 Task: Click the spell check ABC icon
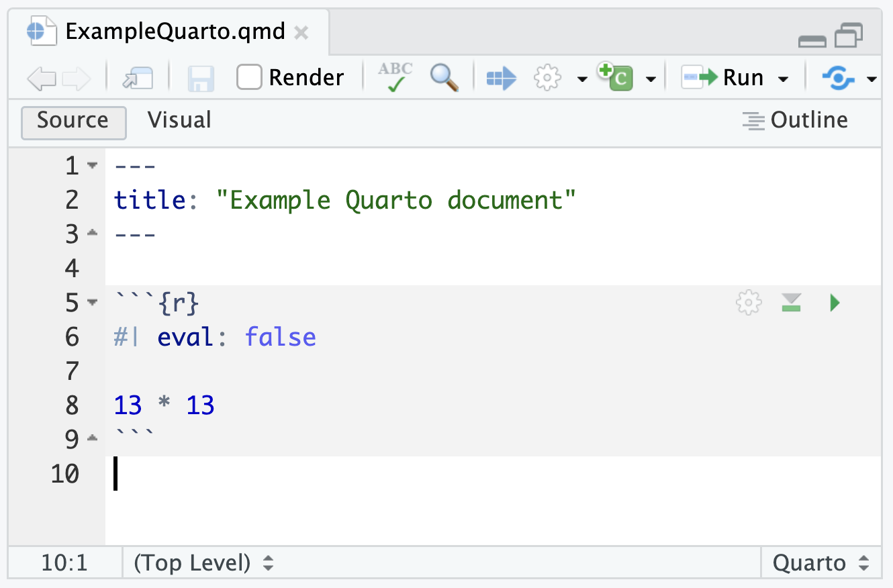(395, 77)
